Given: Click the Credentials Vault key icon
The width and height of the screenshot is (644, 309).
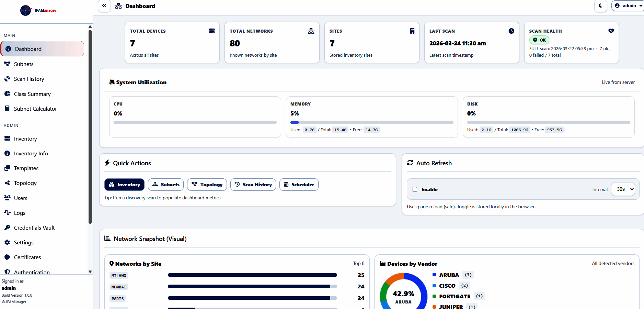Looking at the screenshot, I should [x=7, y=228].
